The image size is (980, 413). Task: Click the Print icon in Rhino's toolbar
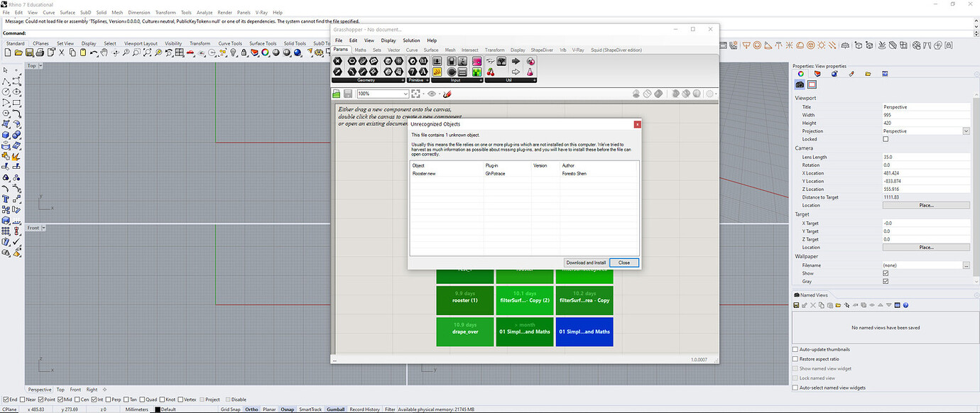tap(40, 53)
